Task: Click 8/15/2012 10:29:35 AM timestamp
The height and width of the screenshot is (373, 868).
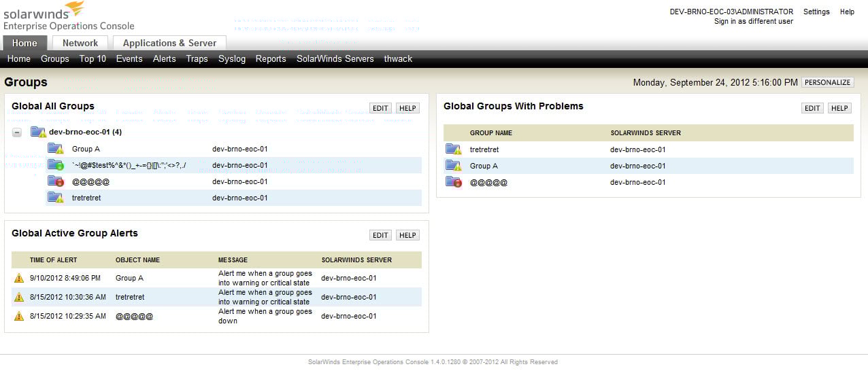Action: [68, 316]
